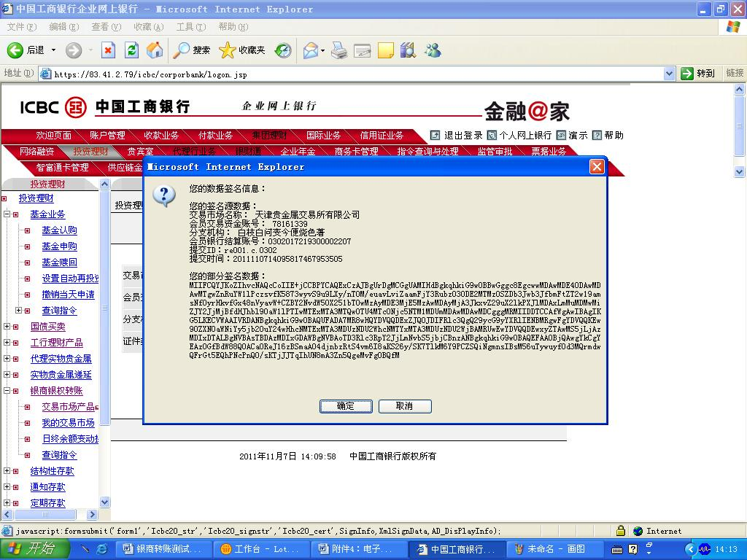Image resolution: width=747 pixels, height=560 pixels.
Task: Expand the 实物贵金属递延 tree node
Action: 7,375
